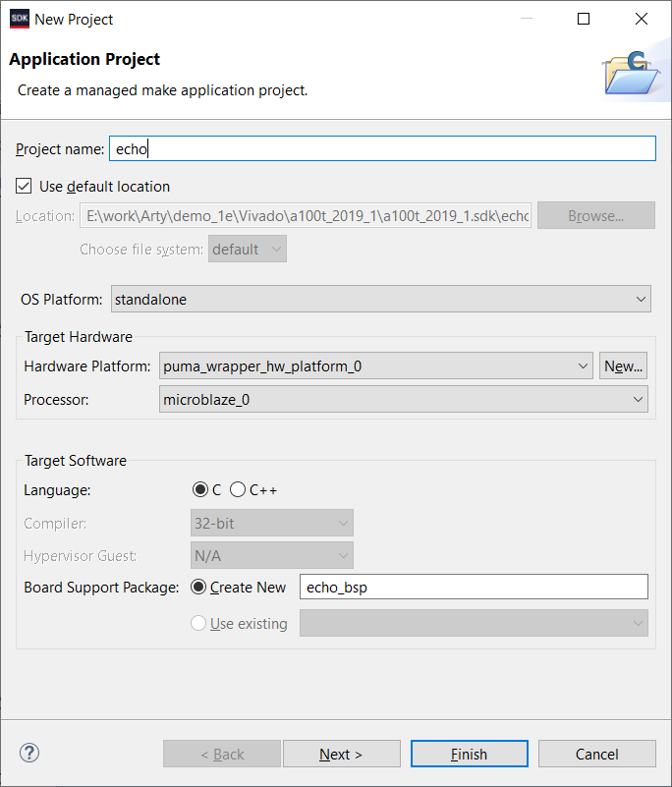Close the New Project window
Viewport: 672px width, 787px height.
tap(642, 19)
